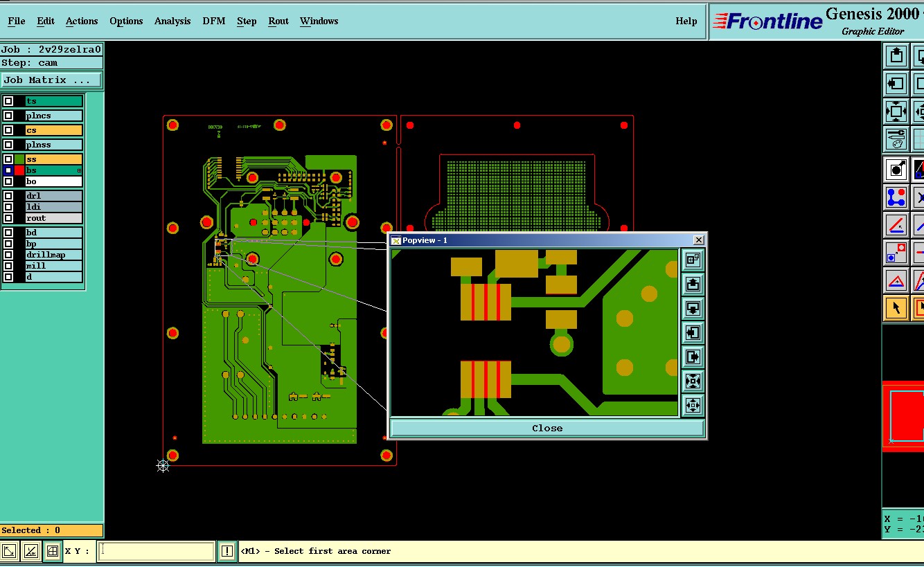Click the measure angle icon in bottom bar
Viewport: 924px width, 567px height.
tap(30, 551)
